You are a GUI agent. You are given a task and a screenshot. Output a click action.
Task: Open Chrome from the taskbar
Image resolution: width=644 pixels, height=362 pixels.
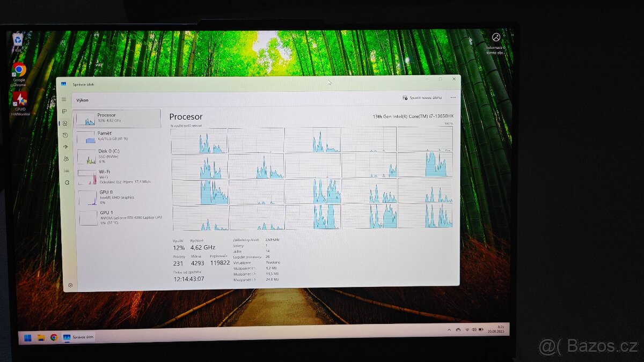[x=54, y=337]
